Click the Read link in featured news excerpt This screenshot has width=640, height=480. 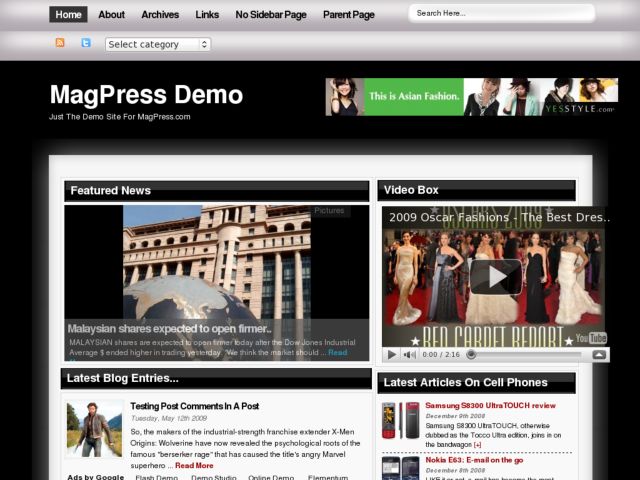pos(338,352)
